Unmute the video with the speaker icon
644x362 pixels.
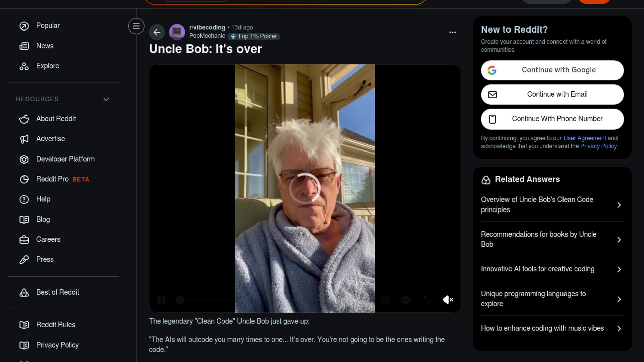tap(448, 300)
